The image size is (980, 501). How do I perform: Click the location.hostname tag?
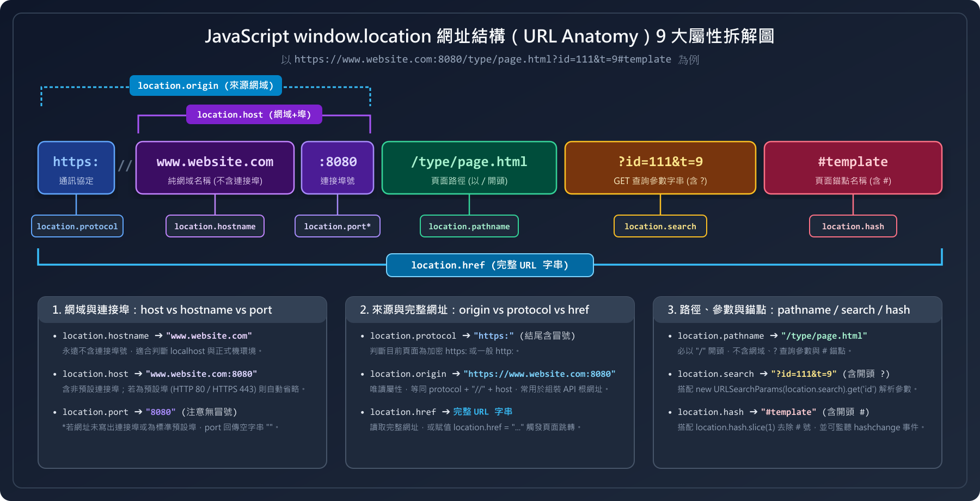(215, 226)
